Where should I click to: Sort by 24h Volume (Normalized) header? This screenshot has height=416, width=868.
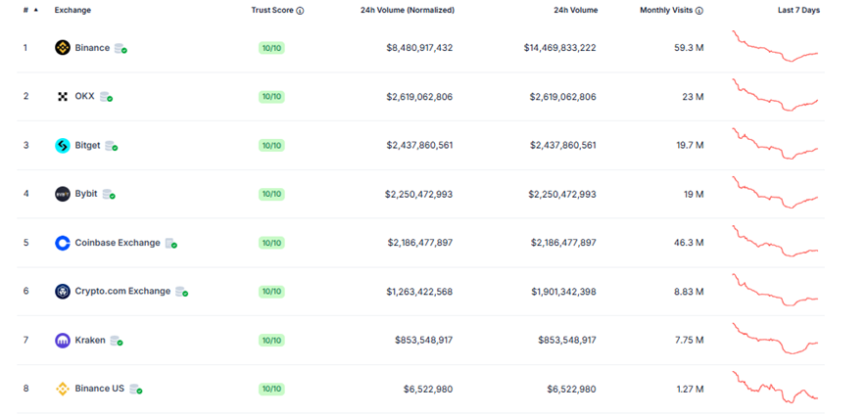pos(408,10)
